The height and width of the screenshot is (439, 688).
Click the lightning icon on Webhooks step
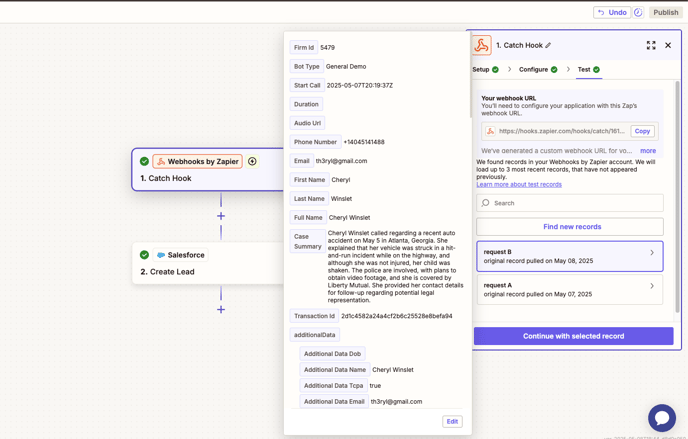click(x=252, y=161)
